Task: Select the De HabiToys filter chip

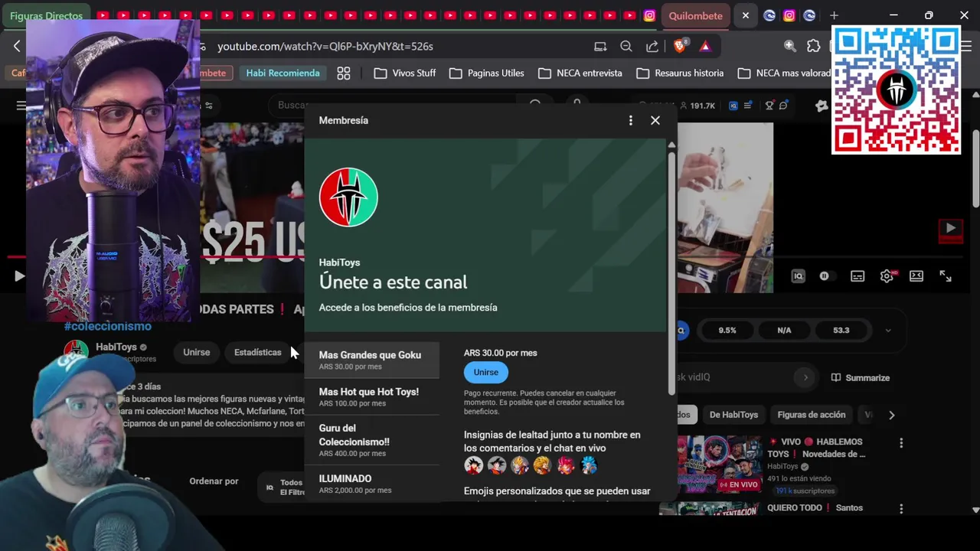Action: [733, 415]
